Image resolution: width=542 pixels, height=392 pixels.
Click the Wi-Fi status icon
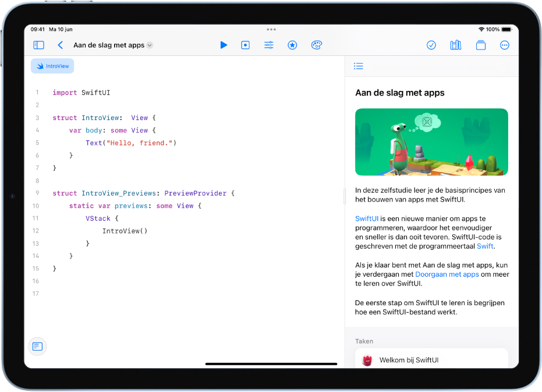pyautogui.click(x=481, y=29)
